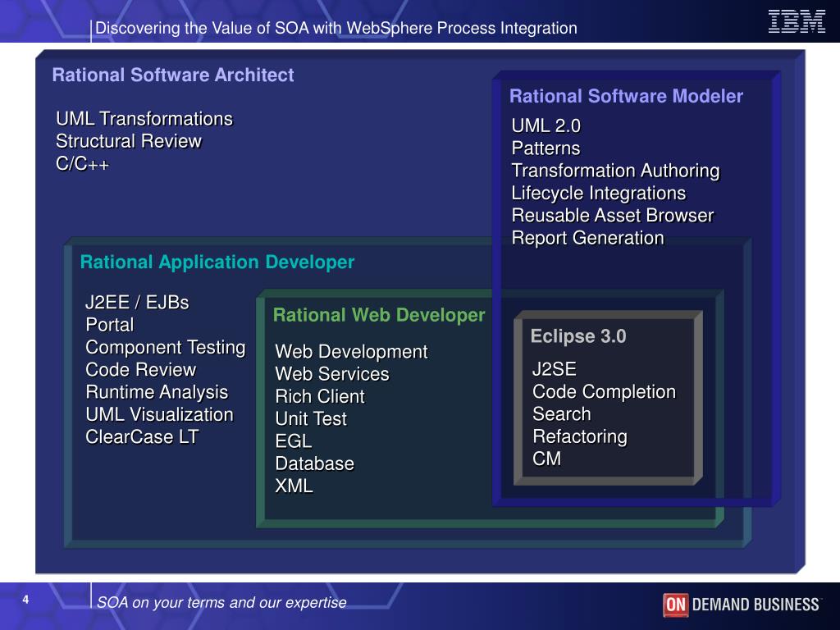Click slide number 4 in footer

[25, 600]
